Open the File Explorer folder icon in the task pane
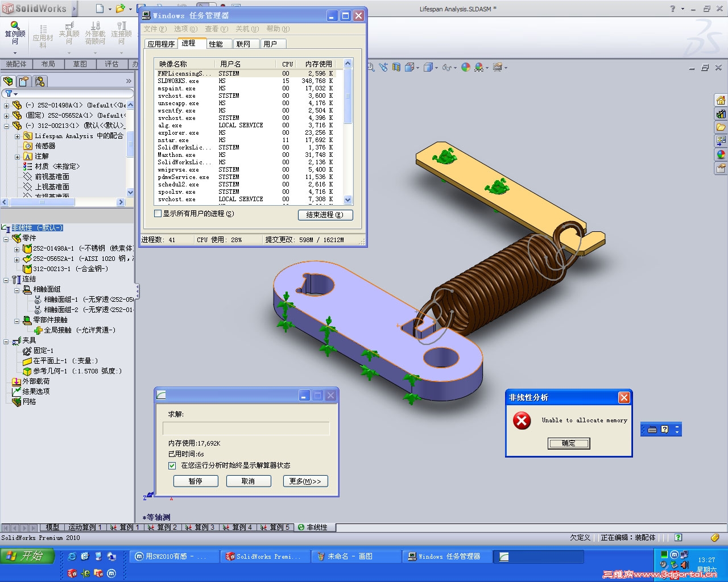728x582 pixels. tap(721, 127)
